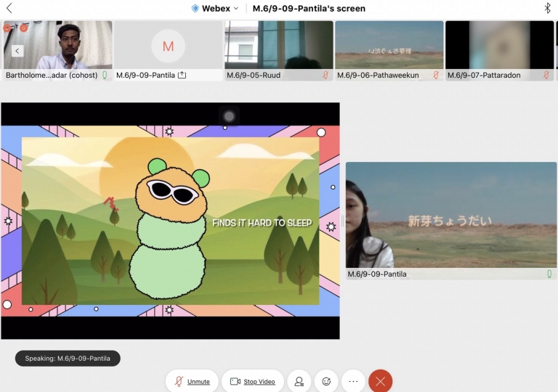The width and height of the screenshot is (558, 392).
Task: Click the name label M.6/9-07-Pattaradon
Action: pyautogui.click(x=484, y=75)
